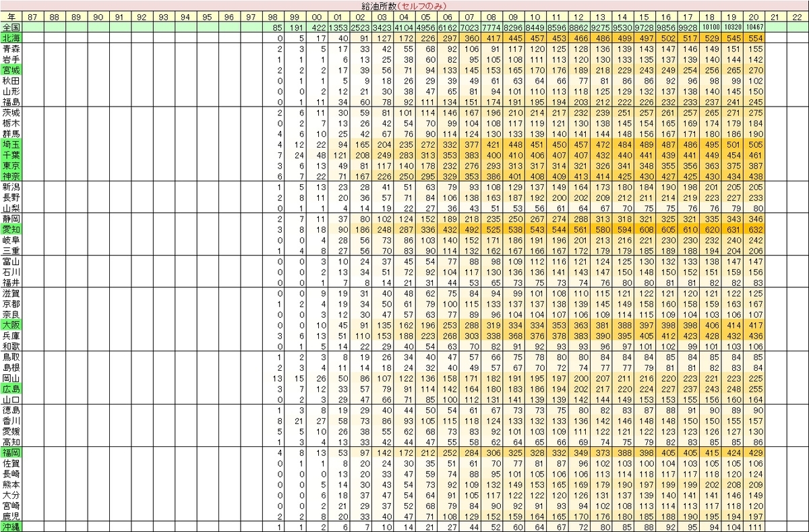The width and height of the screenshot is (809, 532).
Task: Click the 鳥取 row label
Action: click(11, 357)
